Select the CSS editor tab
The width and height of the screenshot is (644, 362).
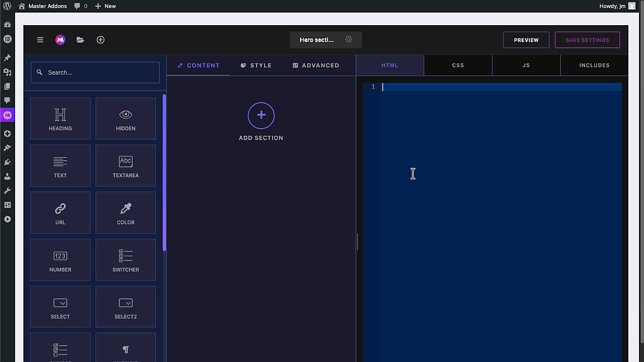(x=458, y=65)
